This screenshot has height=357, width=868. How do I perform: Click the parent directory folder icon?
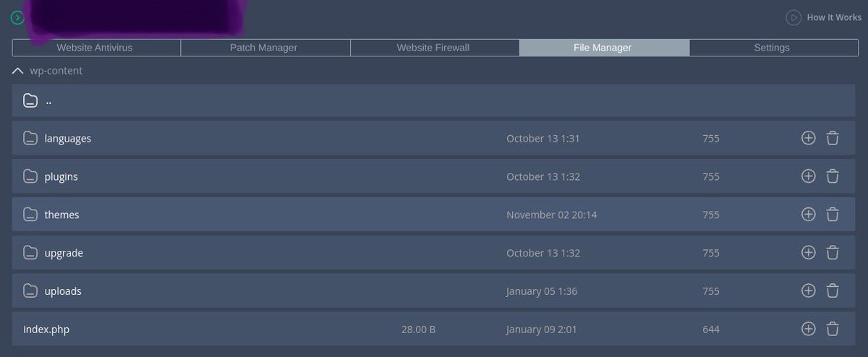pyautogui.click(x=30, y=100)
